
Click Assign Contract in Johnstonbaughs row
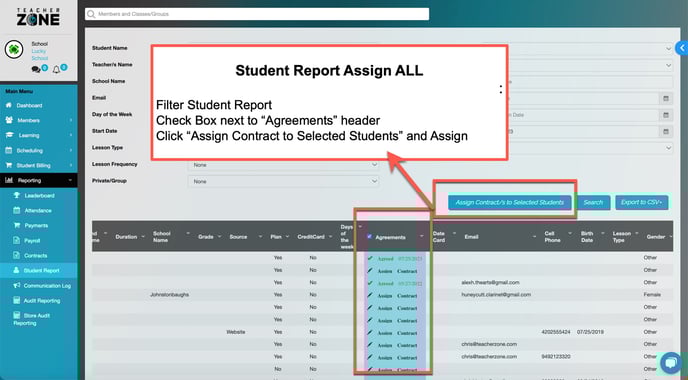coord(397,296)
